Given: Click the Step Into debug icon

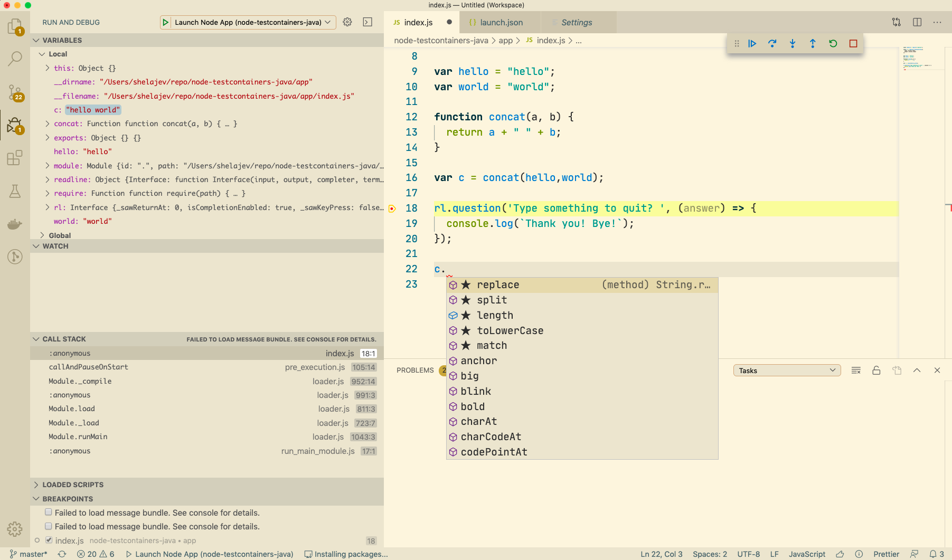Looking at the screenshot, I should click(792, 44).
